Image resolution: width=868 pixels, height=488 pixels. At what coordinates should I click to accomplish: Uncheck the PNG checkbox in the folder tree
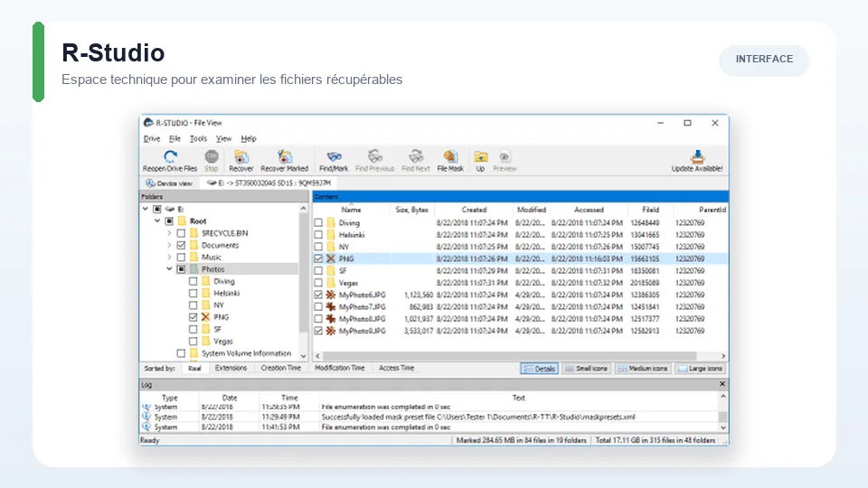[193, 317]
